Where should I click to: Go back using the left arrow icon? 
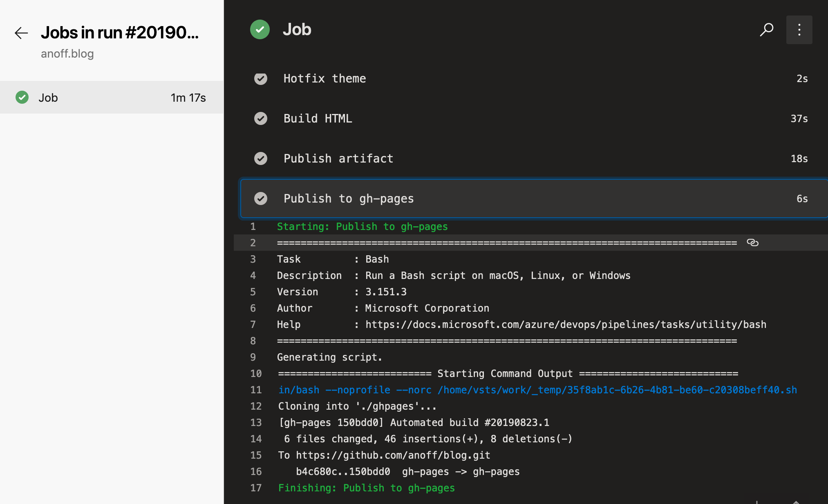coord(21,33)
